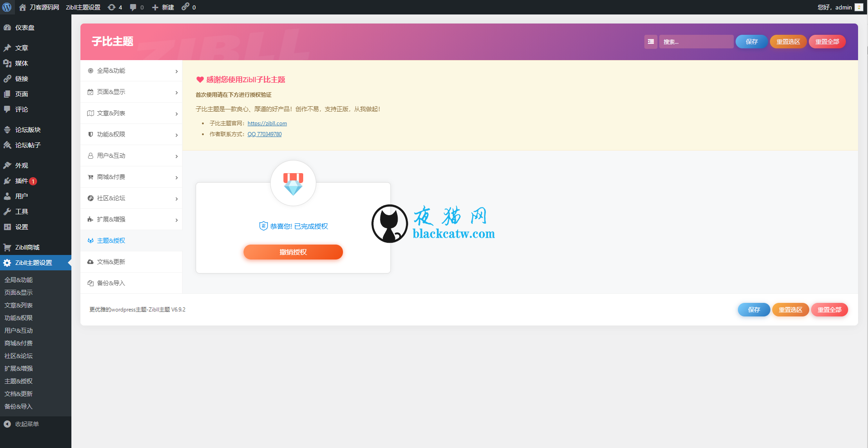868x448 pixels.
Task: Open the admin user avatar
Action: tap(859, 7)
